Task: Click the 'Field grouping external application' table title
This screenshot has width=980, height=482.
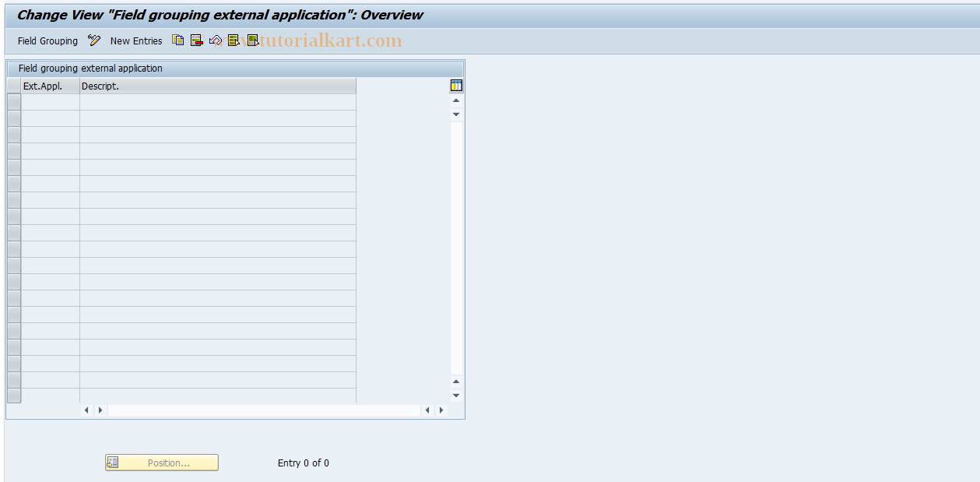Action: [x=90, y=69]
